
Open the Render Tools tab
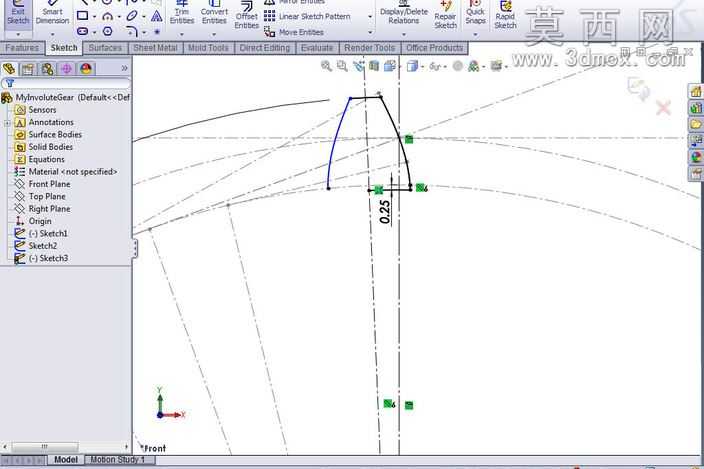370,48
